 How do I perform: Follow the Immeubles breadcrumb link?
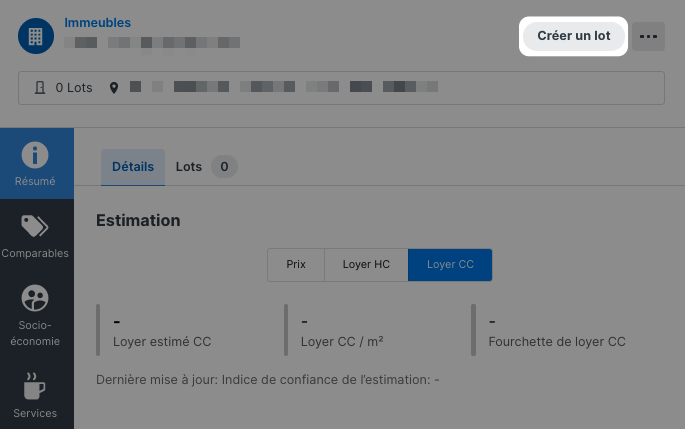pyautogui.click(x=97, y=23)
